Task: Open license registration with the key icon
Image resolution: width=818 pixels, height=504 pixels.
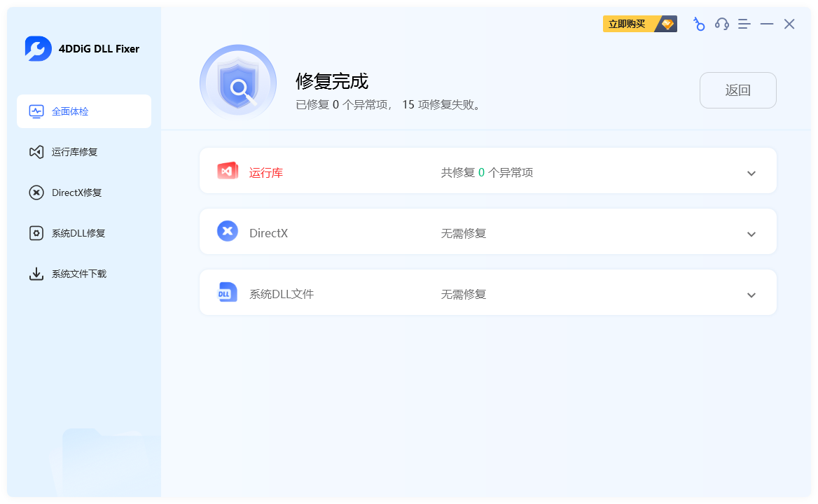Action: coord(699,24)
